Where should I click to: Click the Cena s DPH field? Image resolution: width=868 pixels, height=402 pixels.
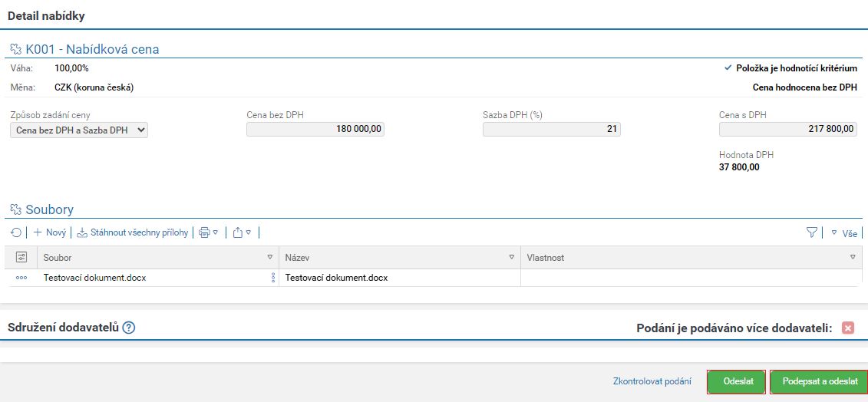point(788,129)
